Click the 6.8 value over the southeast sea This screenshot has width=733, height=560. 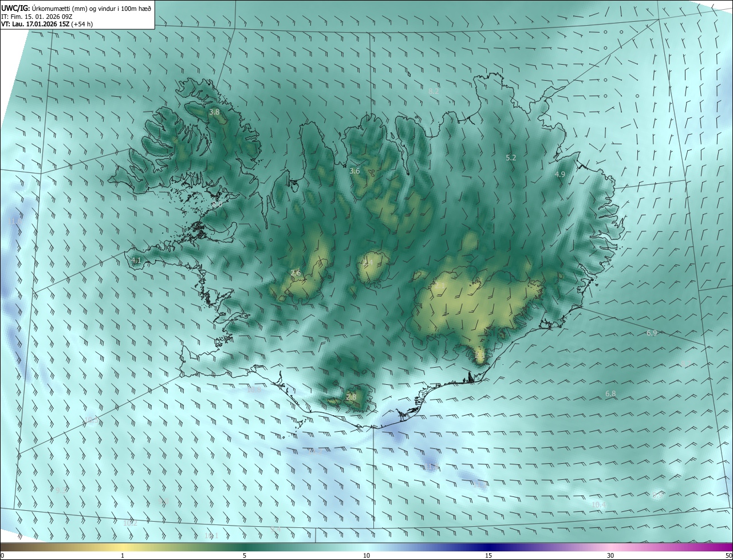click(x=610, y=394)
